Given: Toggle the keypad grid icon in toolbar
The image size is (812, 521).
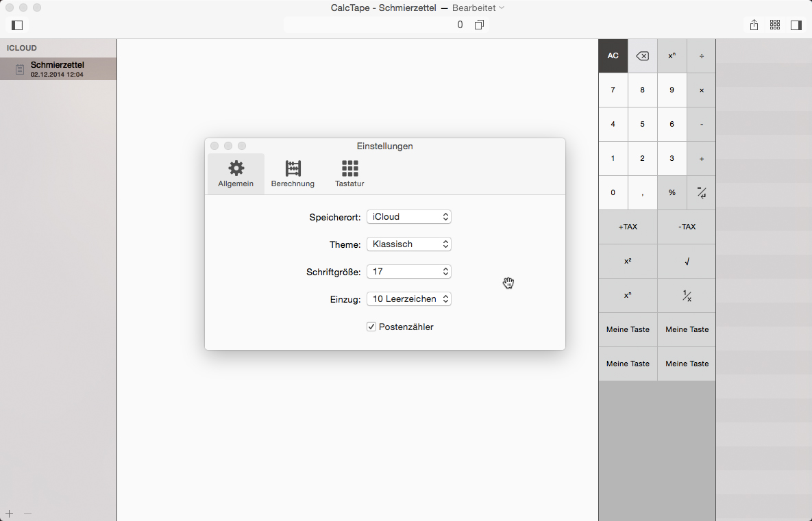Looking at the screenshot, I should (x=775, y=25).
